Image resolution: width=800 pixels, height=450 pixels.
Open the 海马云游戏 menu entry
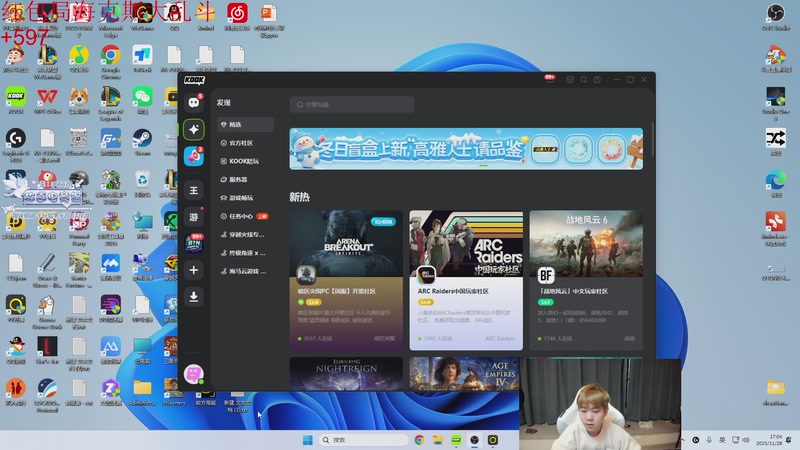pyautogui.click(x=245, y=271)
